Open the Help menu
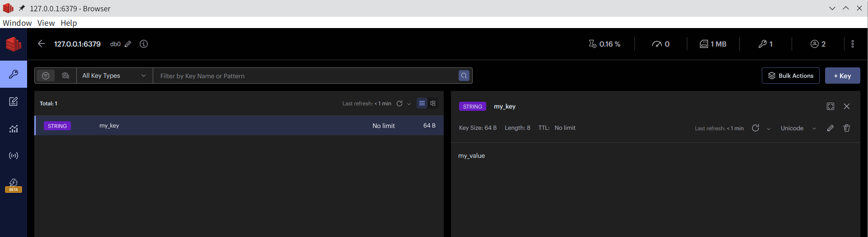 point(69,23)
